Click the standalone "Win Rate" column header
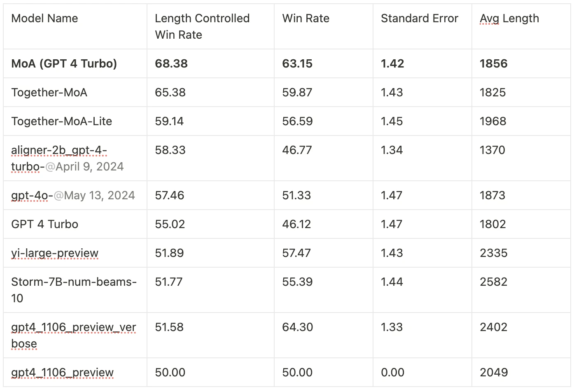 (x=306, y=19)
